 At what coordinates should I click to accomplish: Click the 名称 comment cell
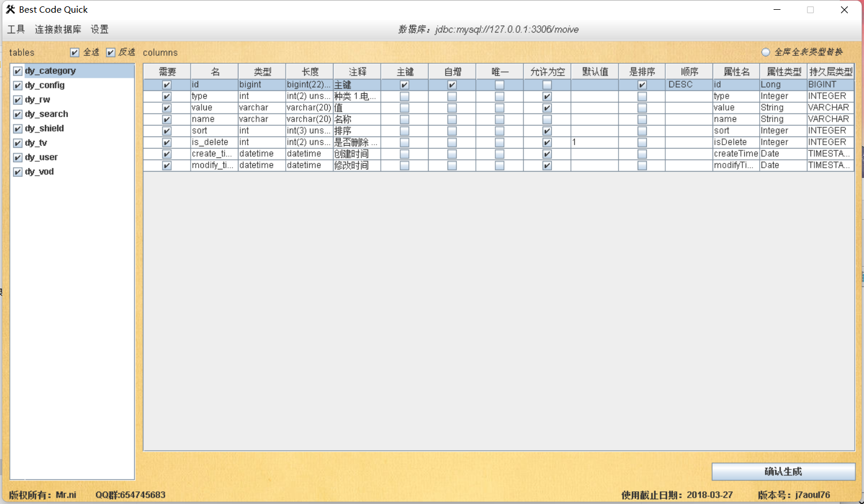tap(357, 119)
